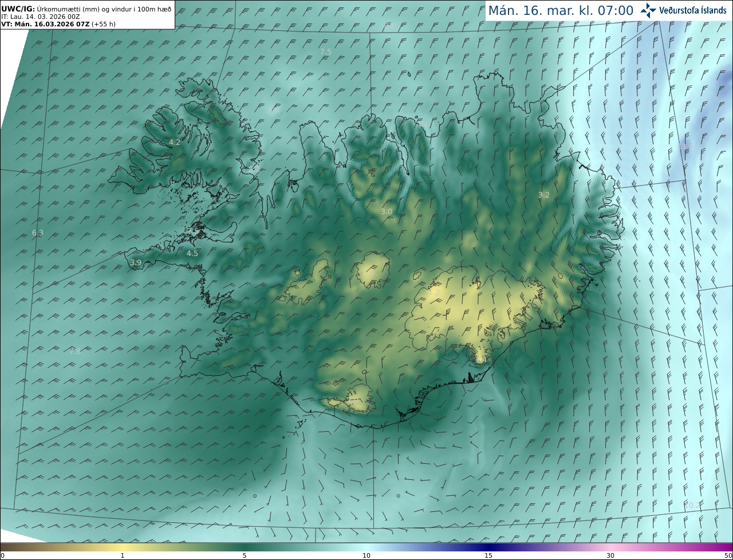This screenshot has width=733, height=560.
Task: Click the 3.9 value on Snæfellsnes tip
Action: click(136, 262)
